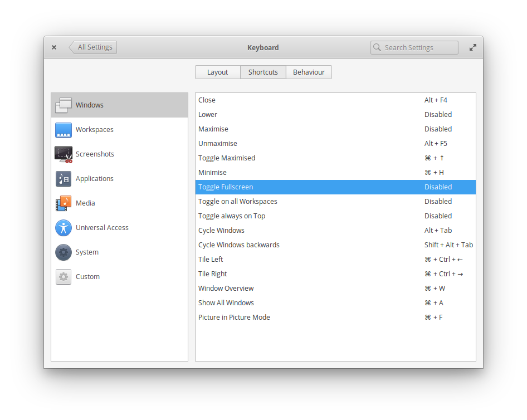Select the Show All Windows row
Image resolution: width=527 pixels, height=420 pixels.
click(335, 302)
